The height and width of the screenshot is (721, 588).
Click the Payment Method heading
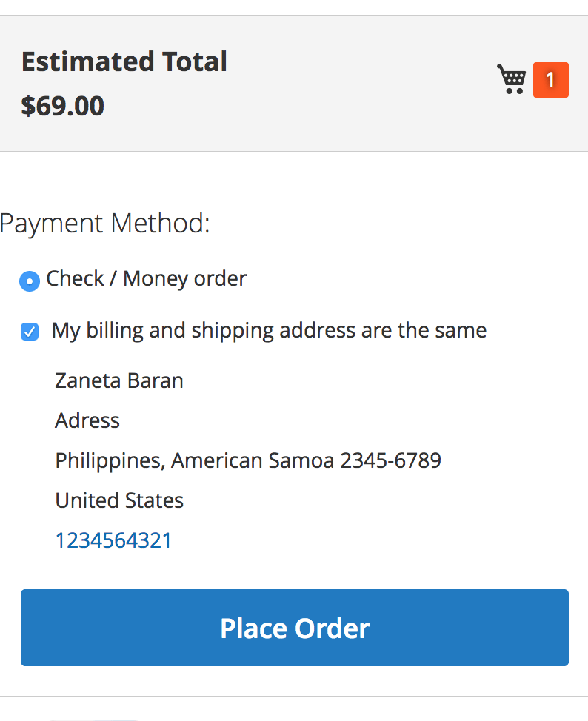pos(105,223)
